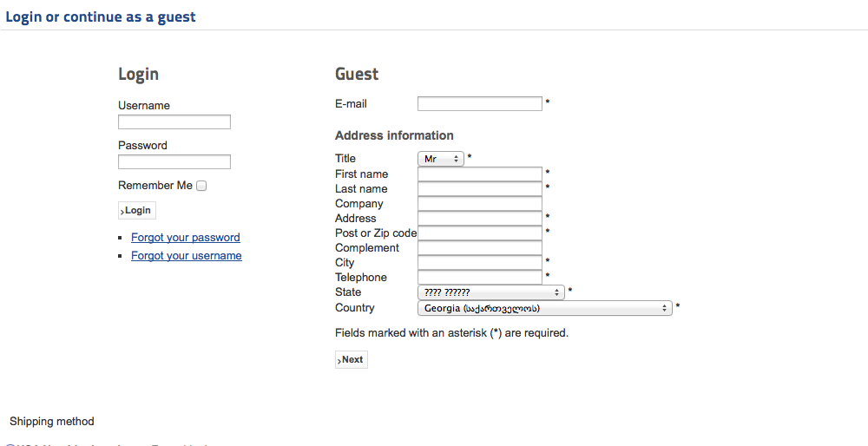Click the First name text box
This screenshot has width=868, height=446.
[x=480, y=174]
